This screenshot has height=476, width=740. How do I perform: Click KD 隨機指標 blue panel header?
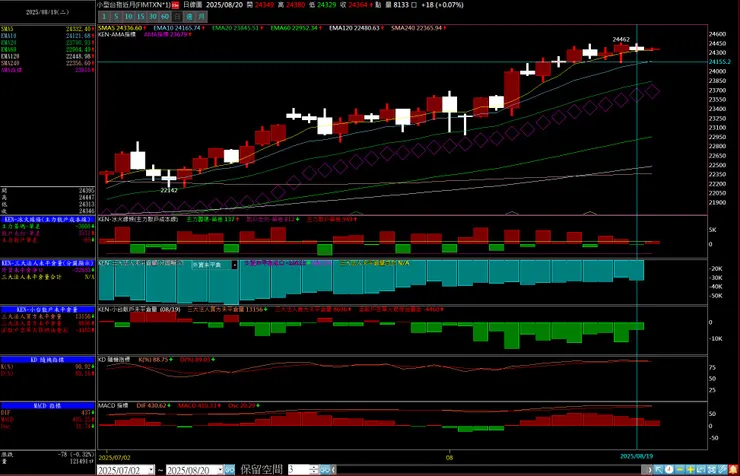pyautogui.click(x=47, y=359)
